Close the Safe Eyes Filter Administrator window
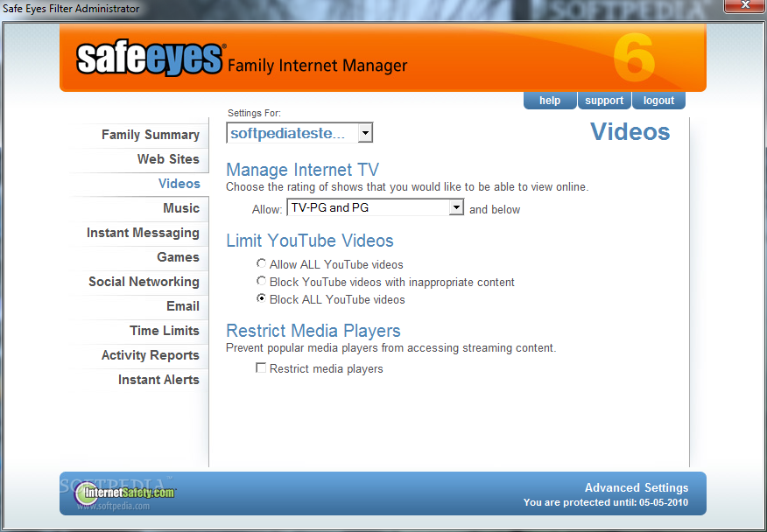 744,5
